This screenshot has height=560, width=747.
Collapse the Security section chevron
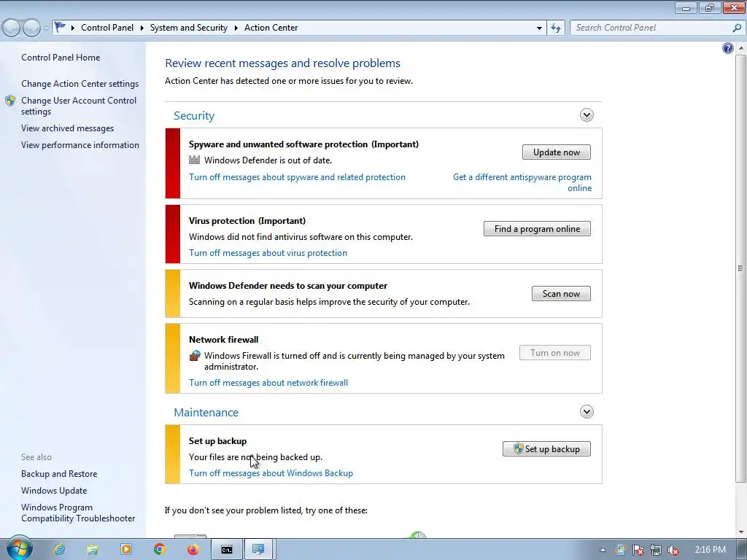587,114
